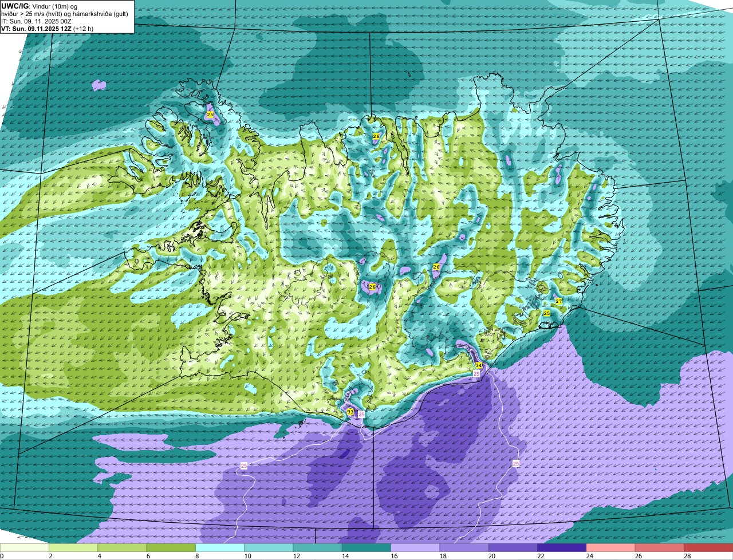Select the yellow 27 gust label
Screen dimensions: 733x560
point(558,301)
